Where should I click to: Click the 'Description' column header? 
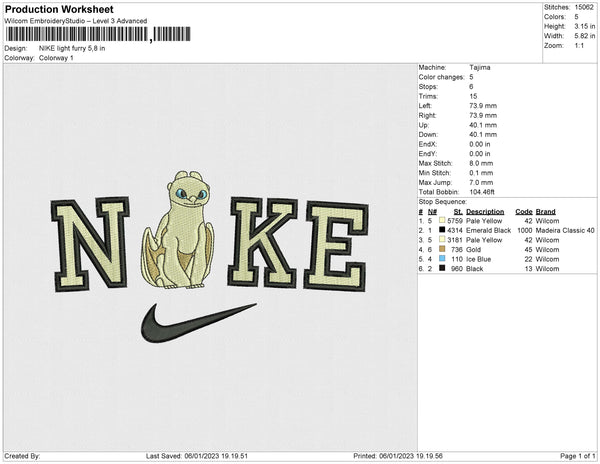[485, 212]
